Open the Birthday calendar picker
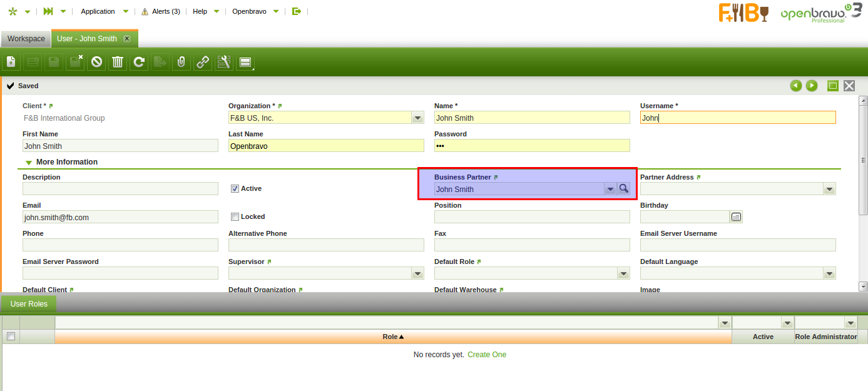868x391 pixels. (736, 217)
